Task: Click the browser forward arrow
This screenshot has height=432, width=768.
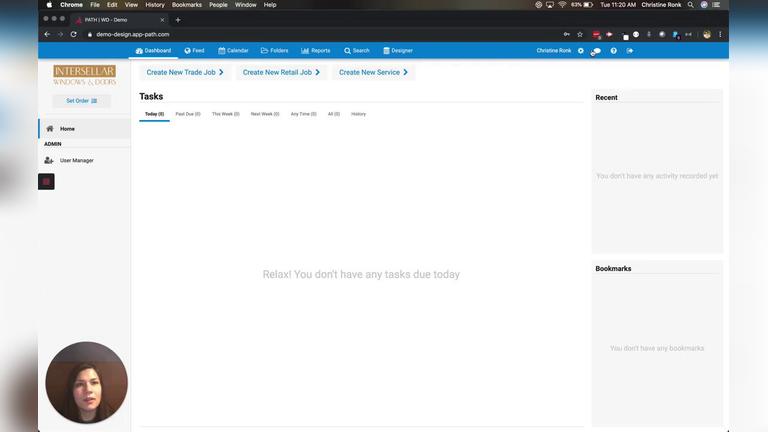Action: pos(60,34)
